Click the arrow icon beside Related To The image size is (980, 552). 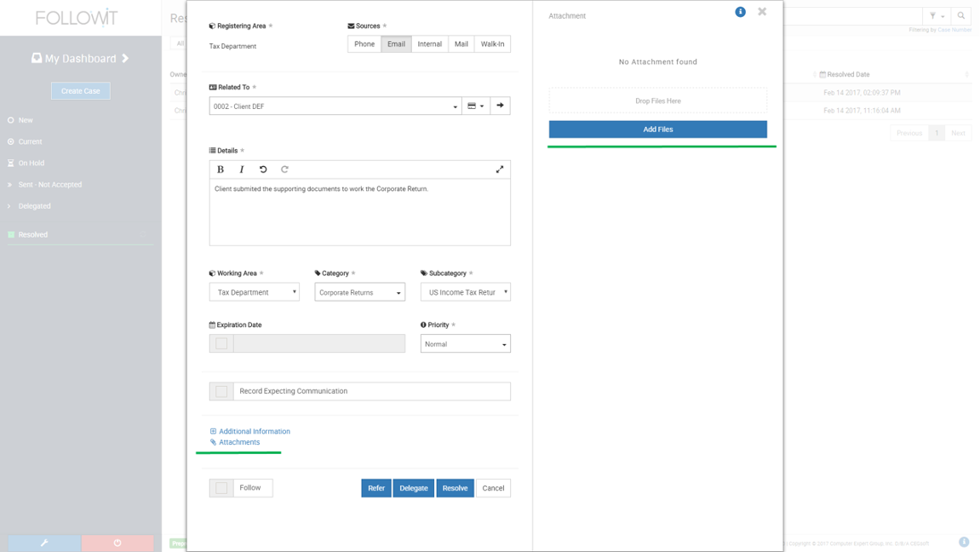(x=500, y=106)
